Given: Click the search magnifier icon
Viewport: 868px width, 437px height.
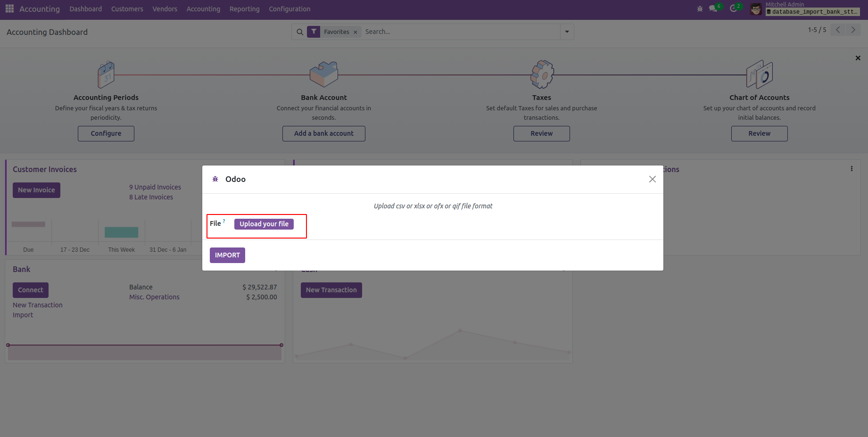Looking at the screenshot, I should (x=300, y=32).
